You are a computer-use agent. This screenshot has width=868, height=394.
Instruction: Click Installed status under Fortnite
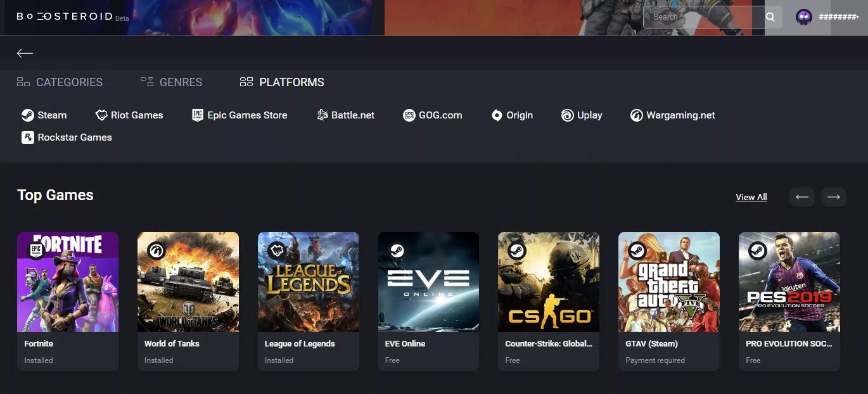click(39, 360)
